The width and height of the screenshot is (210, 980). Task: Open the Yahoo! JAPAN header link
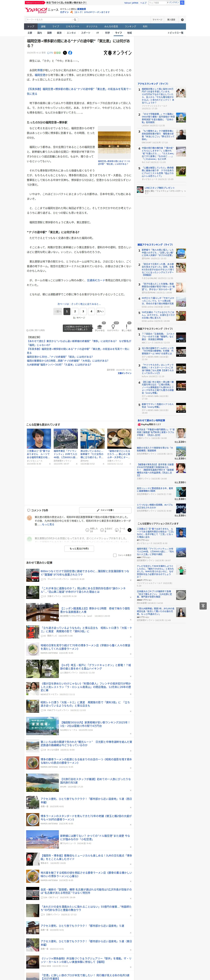point(131,3)
